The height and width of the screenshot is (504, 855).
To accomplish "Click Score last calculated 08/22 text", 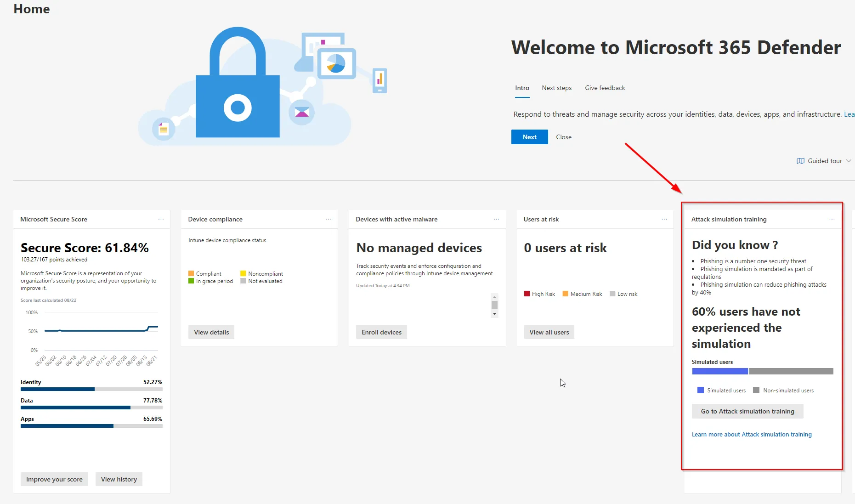I will pyautogui.click(x=49, y=300).
